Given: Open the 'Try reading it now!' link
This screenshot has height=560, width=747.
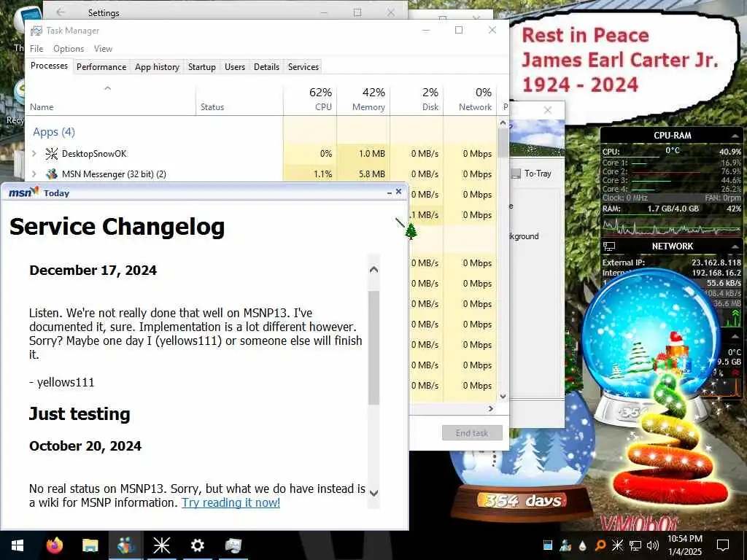Looking at the screenshot, I should click(x=231, y=502).
